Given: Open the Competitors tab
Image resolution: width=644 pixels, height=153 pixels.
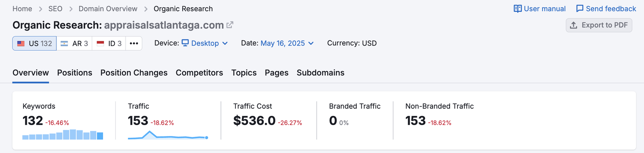Looking at the screenshot, I should coord(199,73).
